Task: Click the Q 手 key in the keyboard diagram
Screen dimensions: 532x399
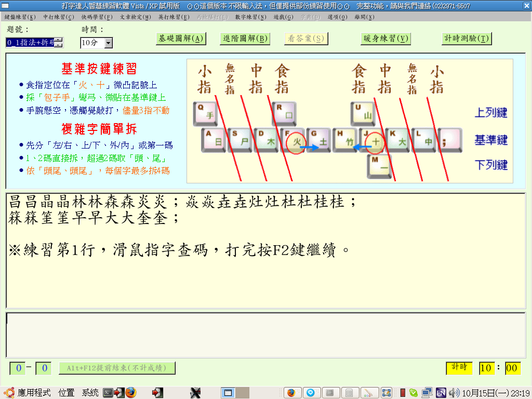Action: pyautogui.click(x=205, y=114)
